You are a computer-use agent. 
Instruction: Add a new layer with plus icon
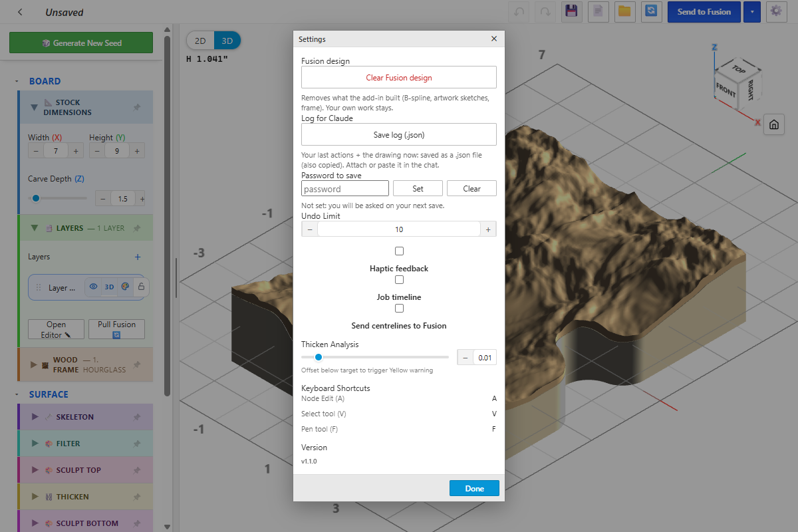point(138,257)
